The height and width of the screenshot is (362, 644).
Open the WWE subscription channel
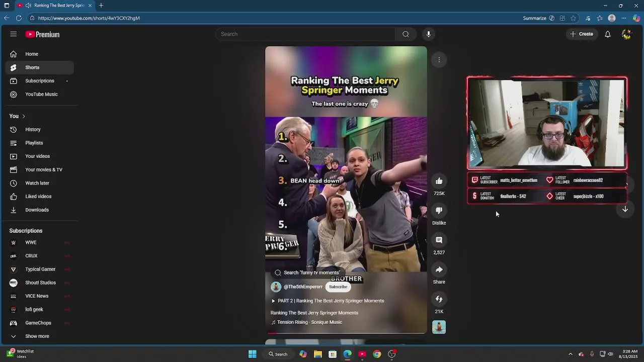tap(39, 242)
